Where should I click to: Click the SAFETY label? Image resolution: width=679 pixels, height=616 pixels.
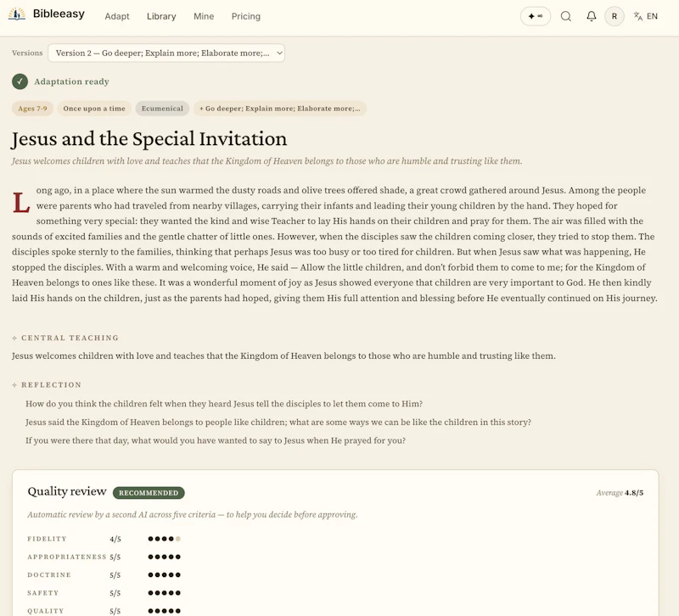point(43,593)
